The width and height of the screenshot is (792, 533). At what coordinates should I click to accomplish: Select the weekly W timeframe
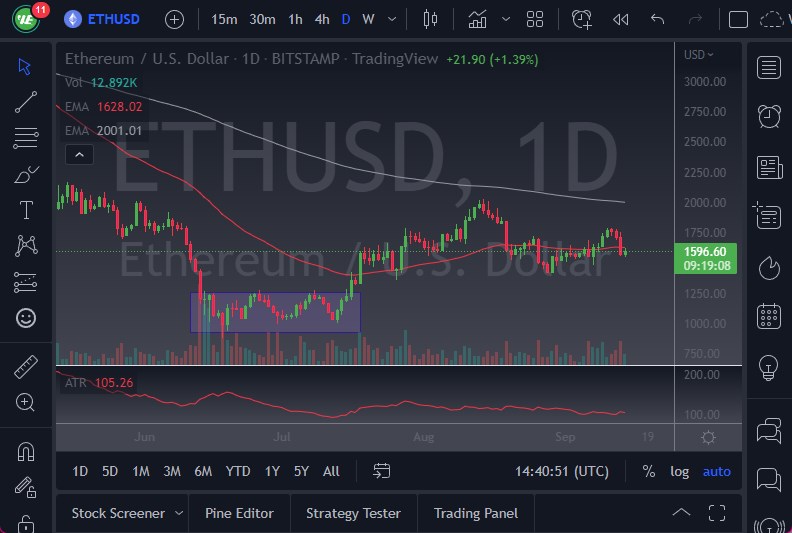point(368,20)
